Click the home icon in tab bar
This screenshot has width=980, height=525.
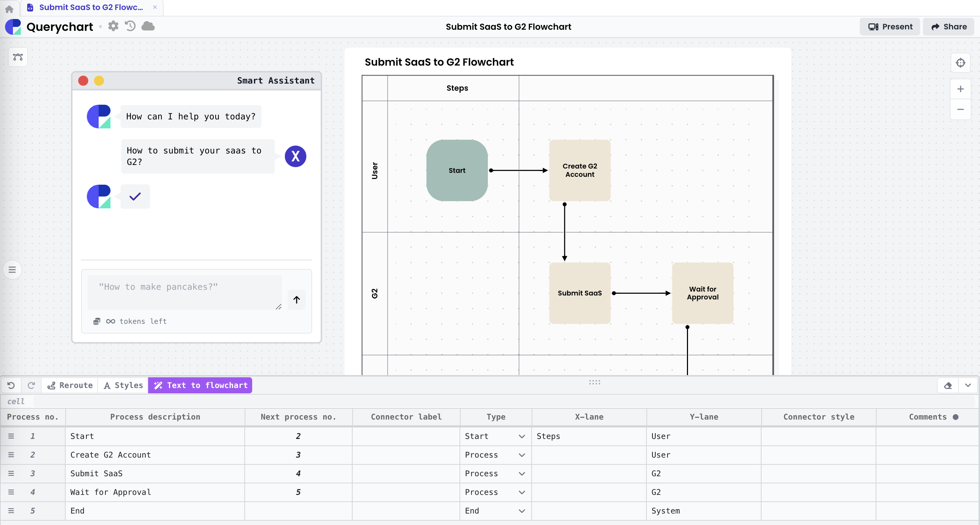click(x=9, y=8)
